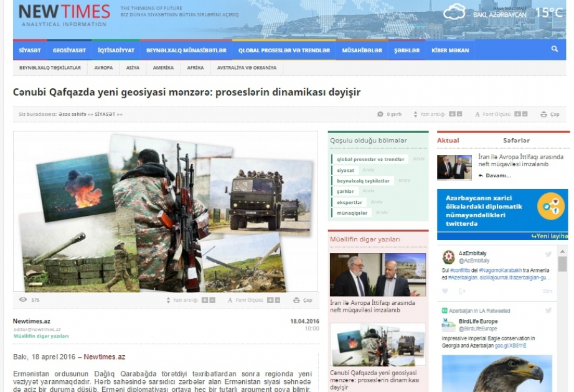Image resolution: width=574 pixels, height=392 pixels.
Task: Click the comment bubble icon near 0 şərh
Action: pos(380,114)
